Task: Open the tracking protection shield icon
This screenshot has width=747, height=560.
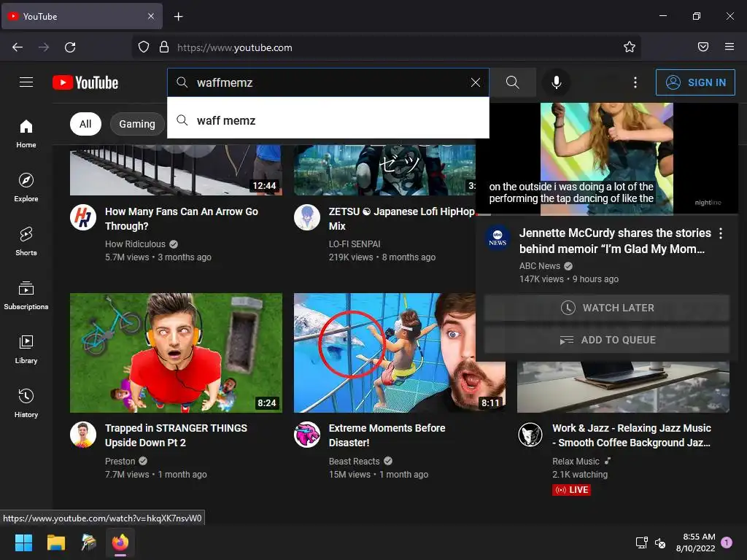Action: (144, 47)
